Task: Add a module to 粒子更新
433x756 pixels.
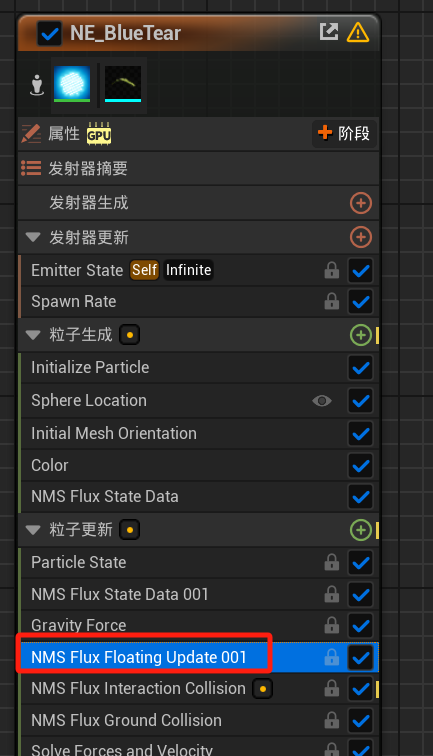Action: pos(361,530)
